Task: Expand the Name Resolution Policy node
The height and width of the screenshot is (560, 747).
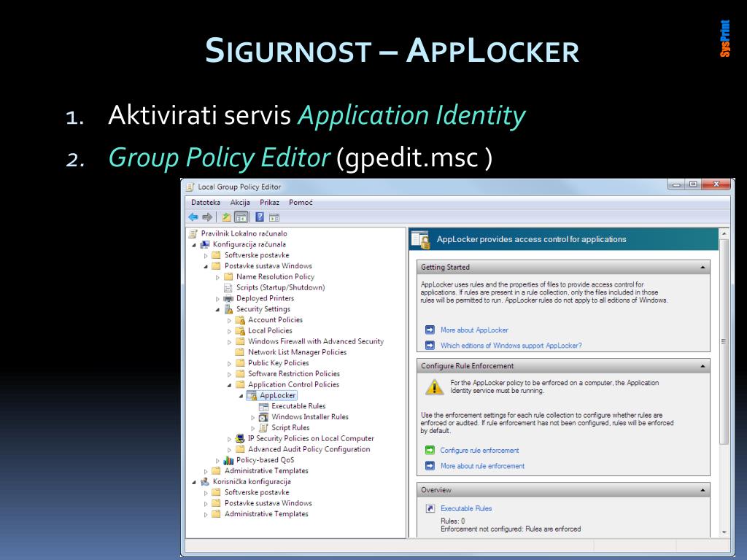Action: click(x=217, y=277)
